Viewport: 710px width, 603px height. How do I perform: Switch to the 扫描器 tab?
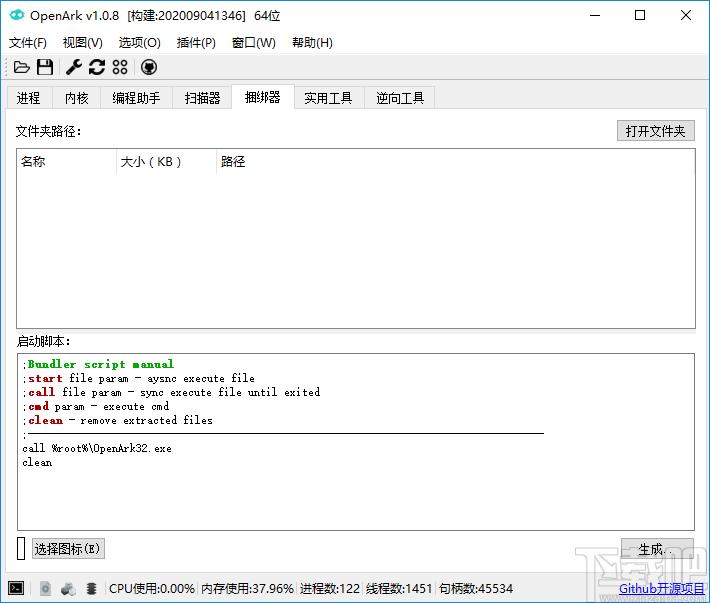tap(202, 98)
